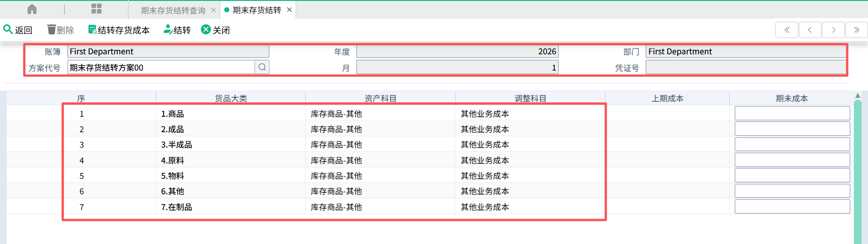Click the 方案代号 text field

point(160,67)
